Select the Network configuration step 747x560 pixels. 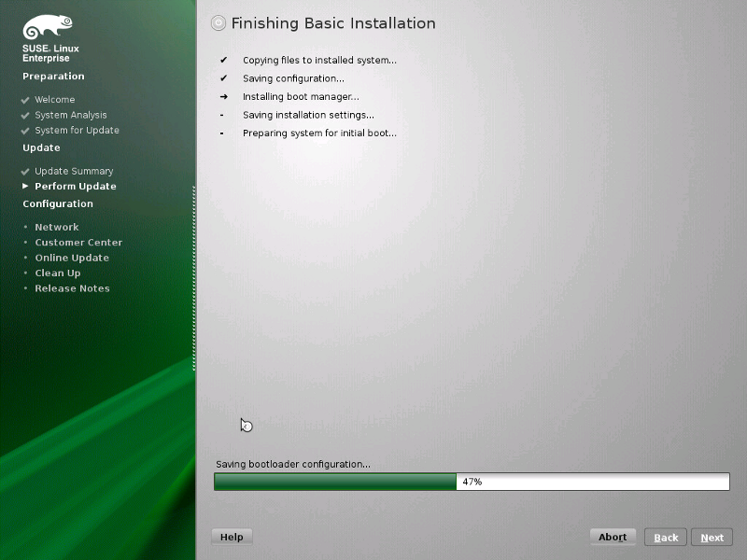pos(56,228)
